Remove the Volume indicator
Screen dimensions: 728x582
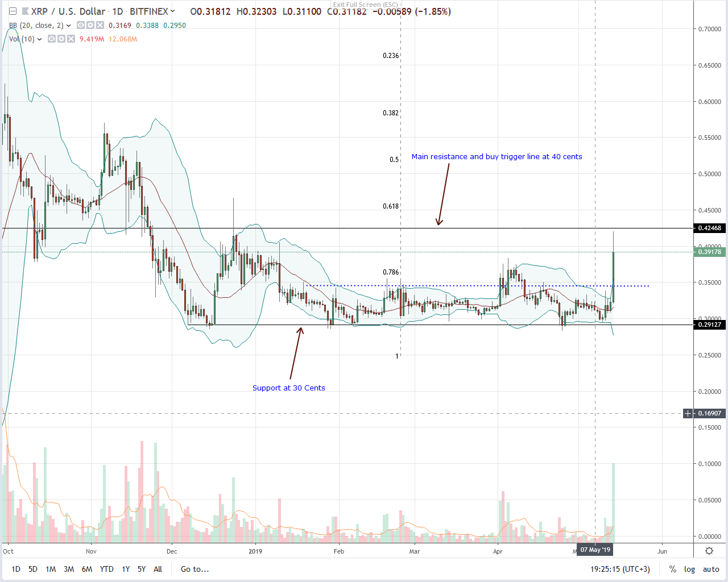click(x=71, y=39)
